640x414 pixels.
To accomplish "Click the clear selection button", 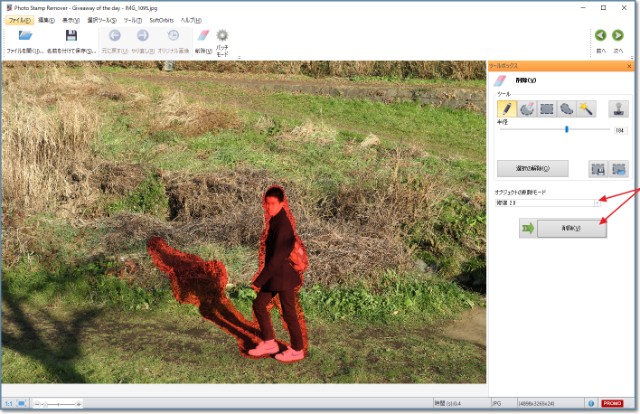I will (x=532, y=168).
